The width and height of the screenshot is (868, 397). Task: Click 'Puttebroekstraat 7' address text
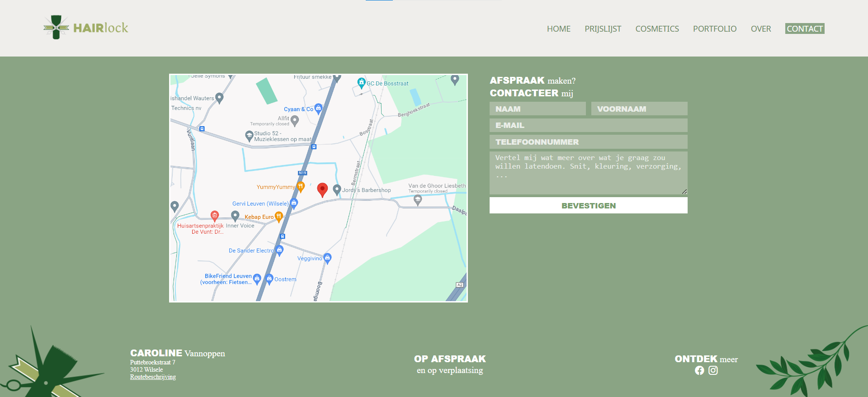point(153,363)
